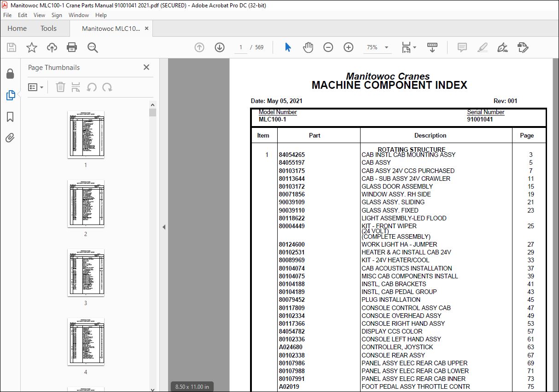Click the Fill & Sign stamp icon
This screenshot has width=559, height=392.
pos(523,47)
